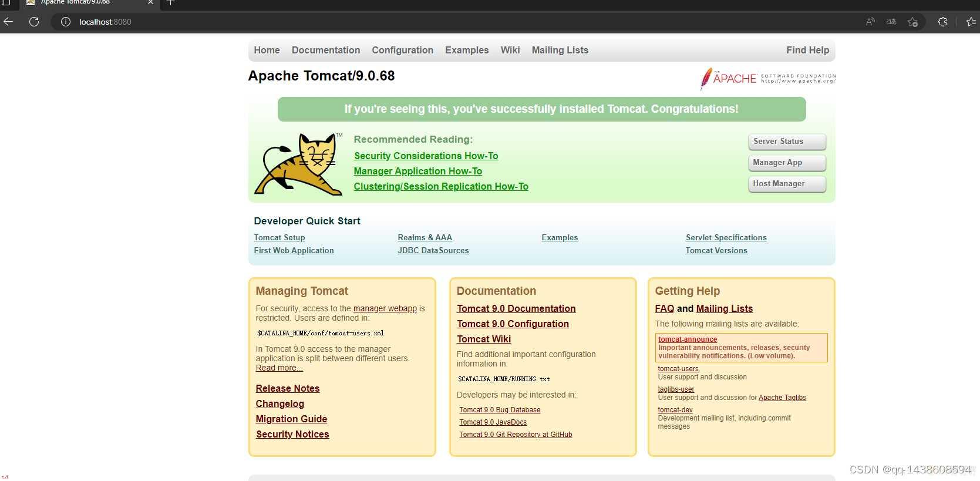This screenshot has width=980, height=481.
Task: Open Configuration in the top nav
Action: click(402, 51)
